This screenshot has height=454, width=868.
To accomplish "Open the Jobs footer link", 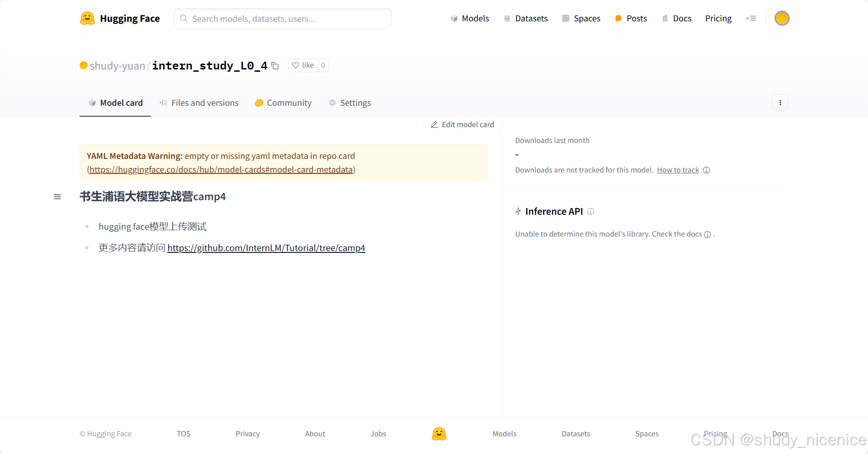I will coord(378,434).
